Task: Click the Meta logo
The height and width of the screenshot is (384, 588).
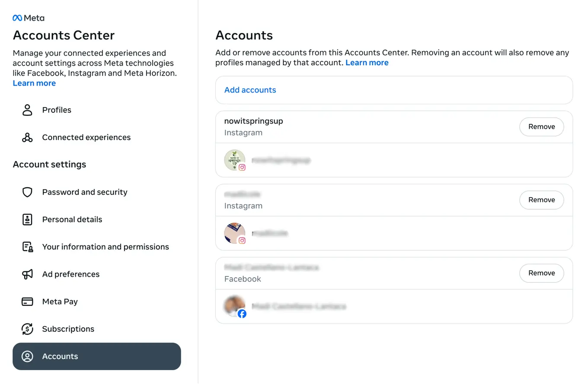Action: pos(29,18)
